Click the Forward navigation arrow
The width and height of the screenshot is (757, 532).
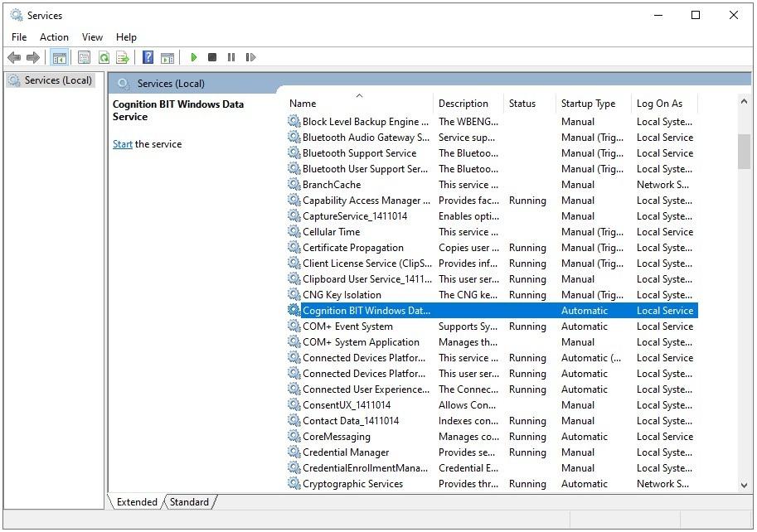(33, 56)
